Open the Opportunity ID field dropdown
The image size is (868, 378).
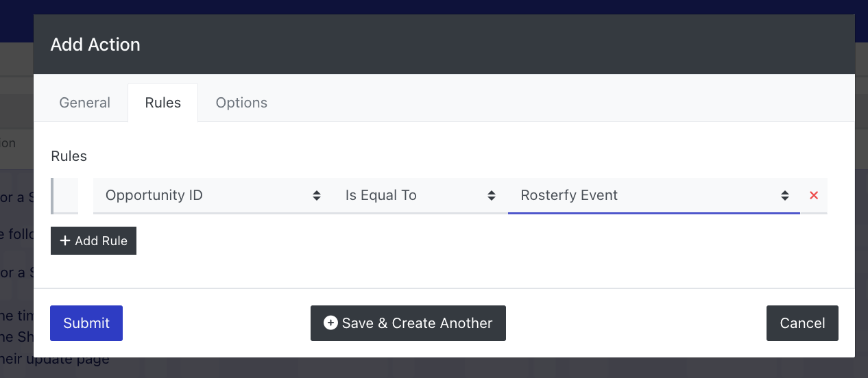click(213, 196)
